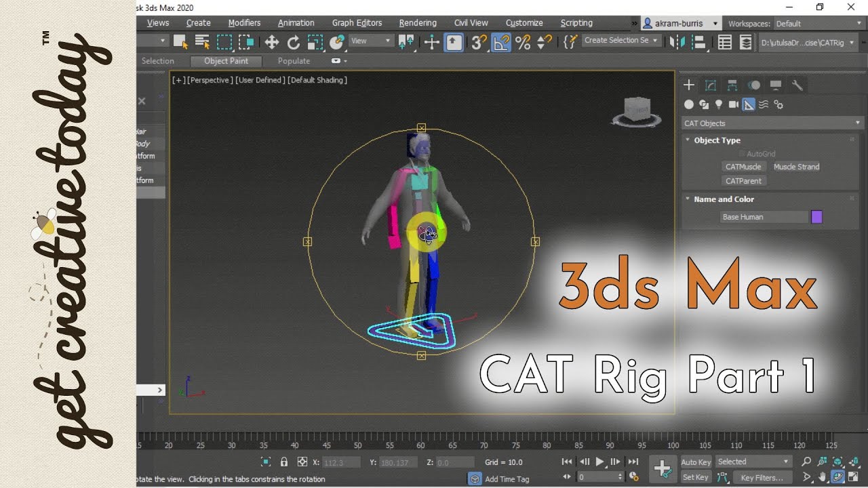
Task: Click the Base Human name field
Action: click(x=764, y=217)
